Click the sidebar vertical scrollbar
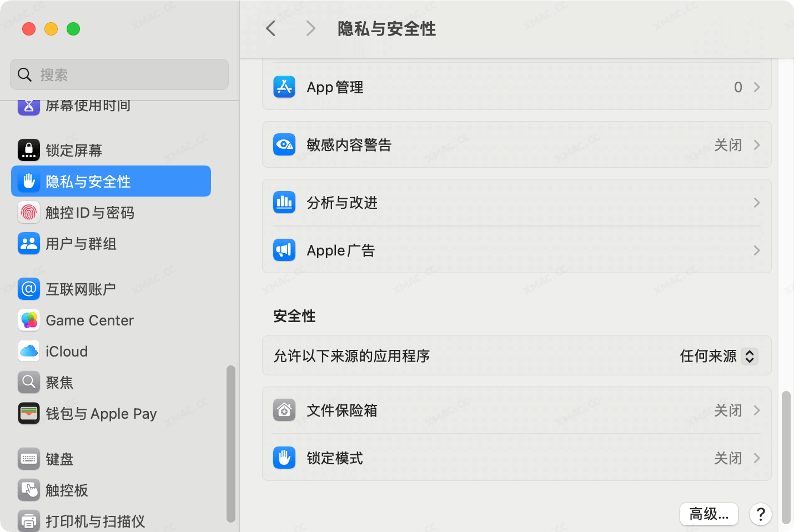 click(x=231, y=443)
